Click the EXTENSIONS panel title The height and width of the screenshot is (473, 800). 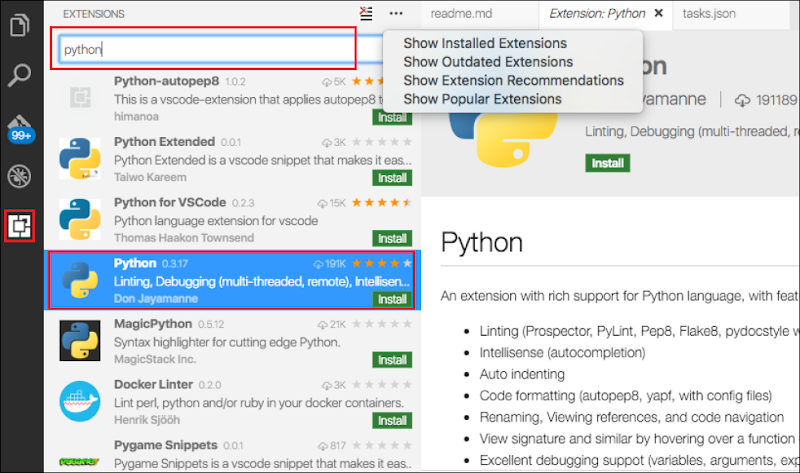click(94, 14)
